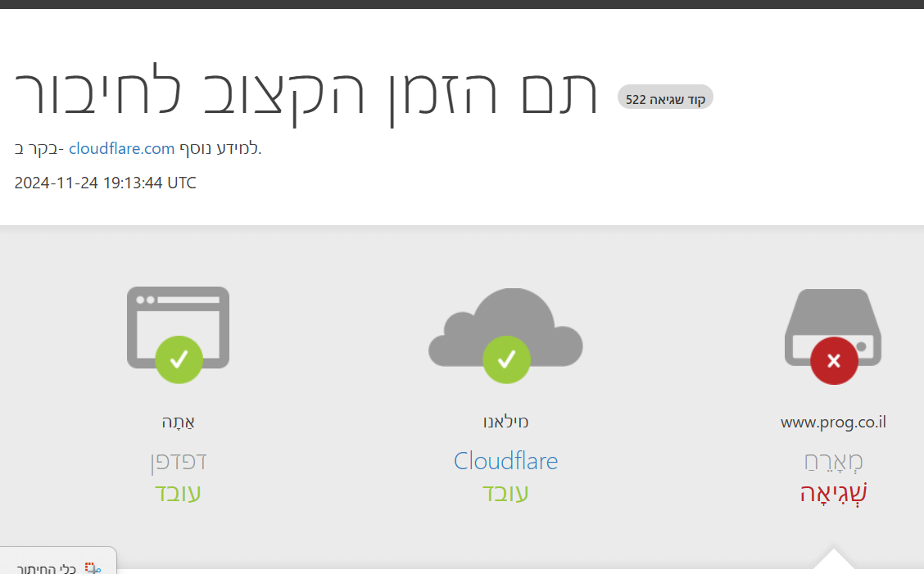Click the שגיאה status under מארח
924x574 pixels.
833,493
